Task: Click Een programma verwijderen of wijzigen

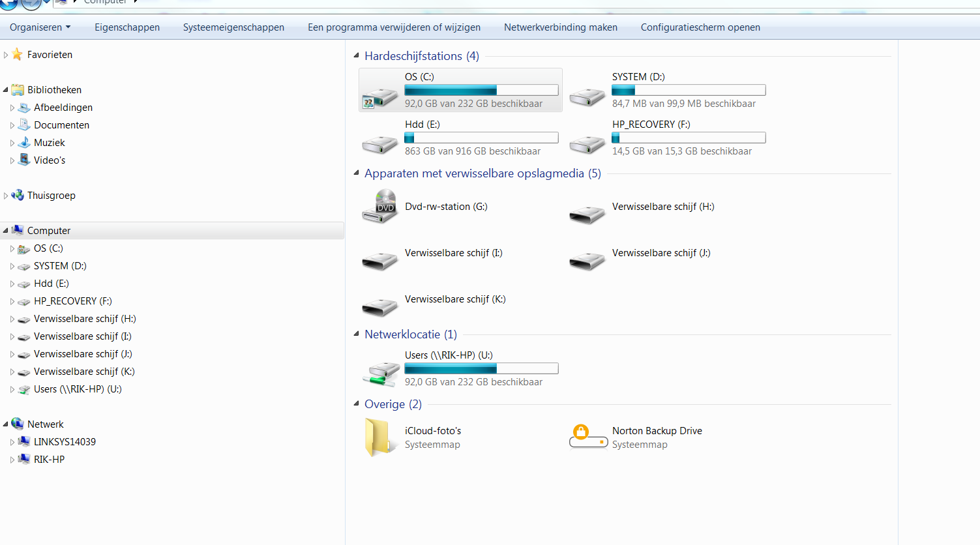Action: coord(394,27)
